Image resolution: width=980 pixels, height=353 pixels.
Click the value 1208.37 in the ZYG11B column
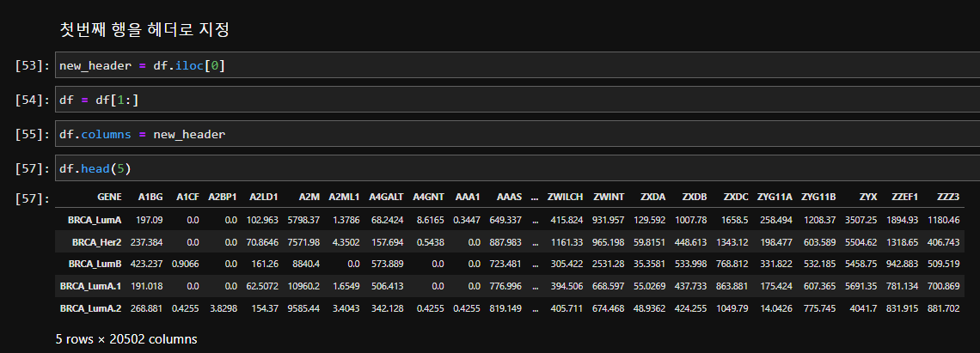[x=820, y=219]
